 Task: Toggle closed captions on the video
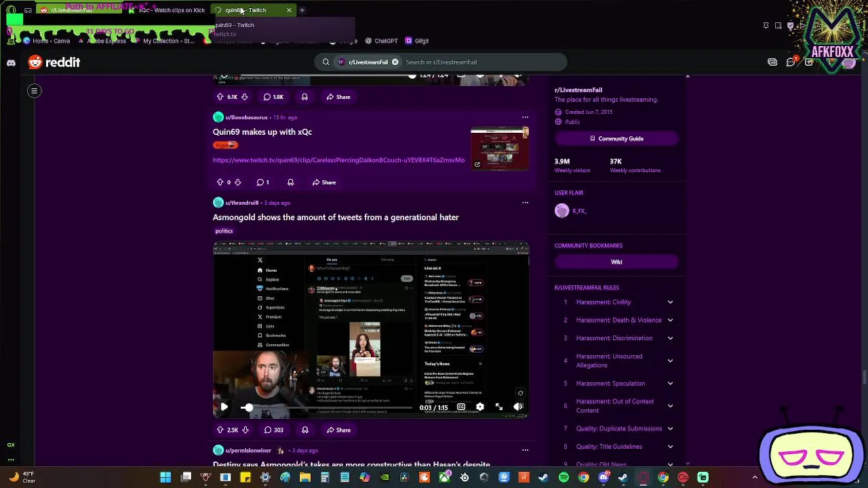(x=461, y=407)
